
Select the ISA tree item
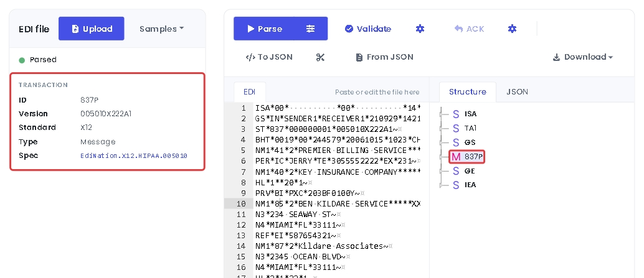click(x=471, y=114)
